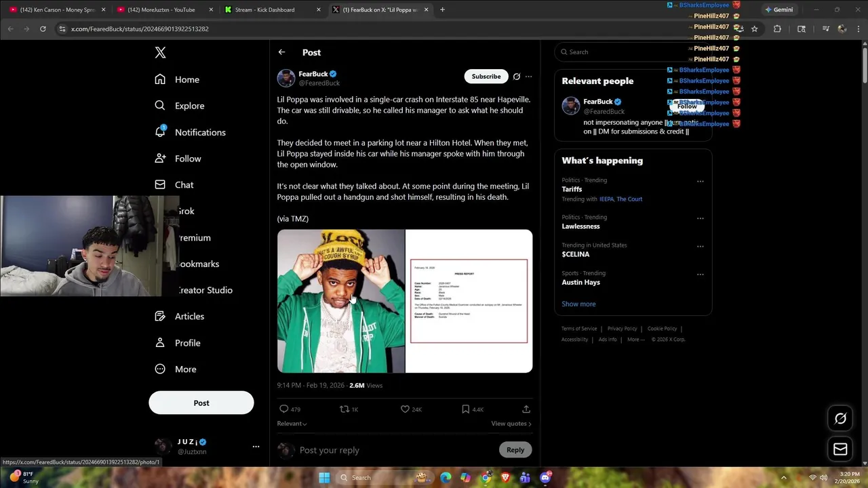The width and height of the screenshot is (868, 488).
Task: Open the floating Grok button at bottom right
Action: pyautogui.click(x=840, y=418)
